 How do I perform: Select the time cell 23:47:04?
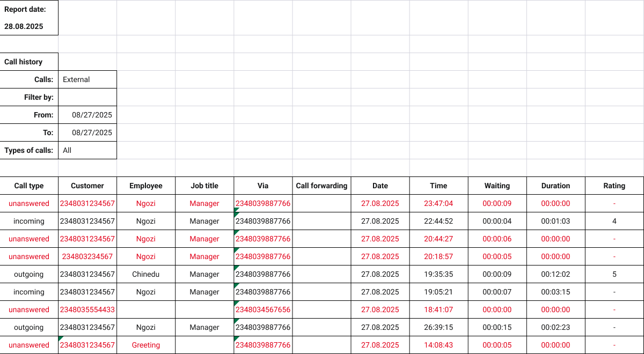(438, 203)
